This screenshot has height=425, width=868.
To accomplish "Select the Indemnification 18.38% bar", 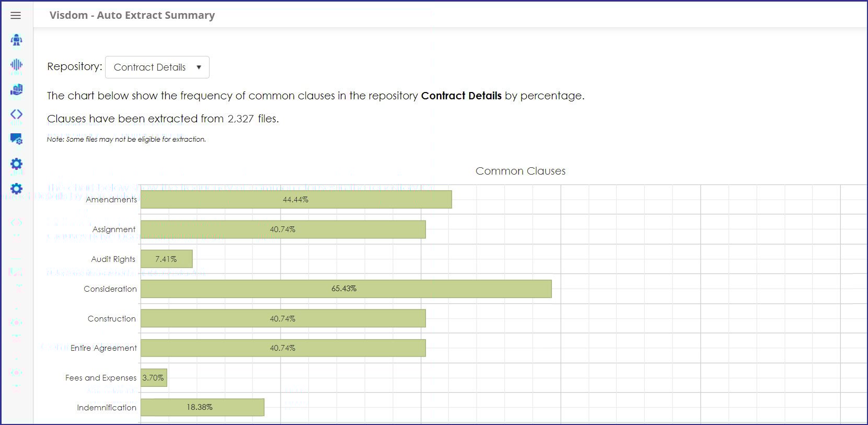I will 202,407.
